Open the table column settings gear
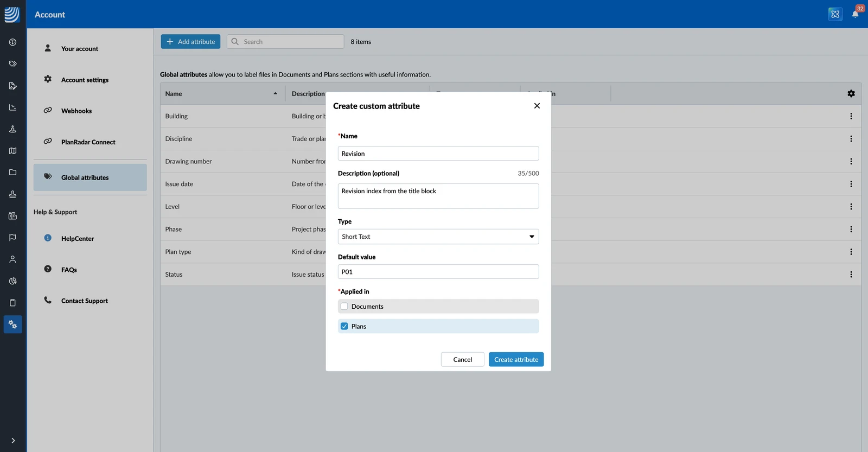This screenshot has height=452, width=868. click(x=851, y=94)
